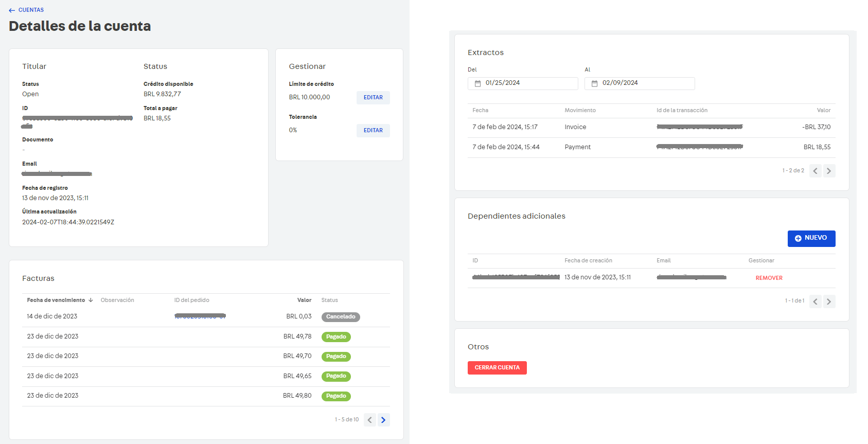
Task: Go to previous page of Dependientes adicionales
Action: click(x=815, y=301)
